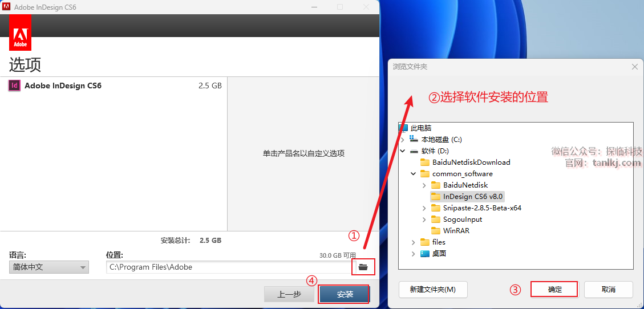Click the 30.0 GB 可用 text
Screen dimensions: 644x309
pyautogui.click(x=338, y=255)
